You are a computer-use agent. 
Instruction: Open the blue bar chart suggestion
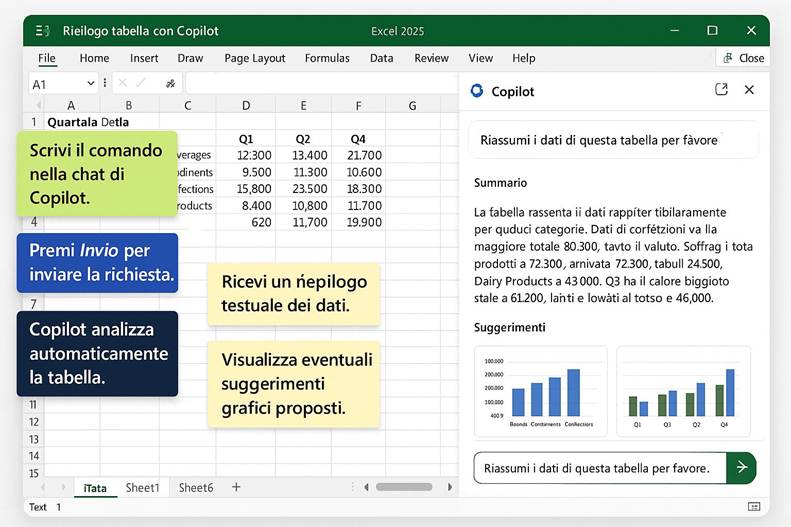(x=540, y=391)
